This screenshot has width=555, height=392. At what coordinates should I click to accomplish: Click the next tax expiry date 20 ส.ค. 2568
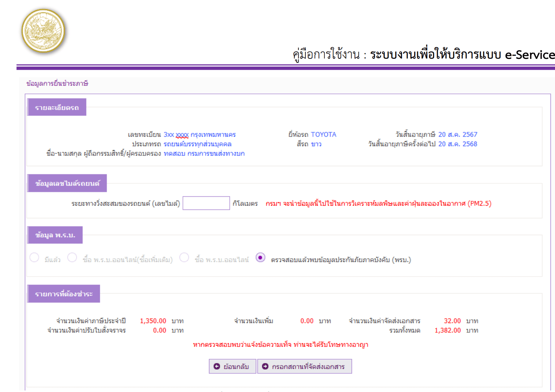click(x=457, y=144)
